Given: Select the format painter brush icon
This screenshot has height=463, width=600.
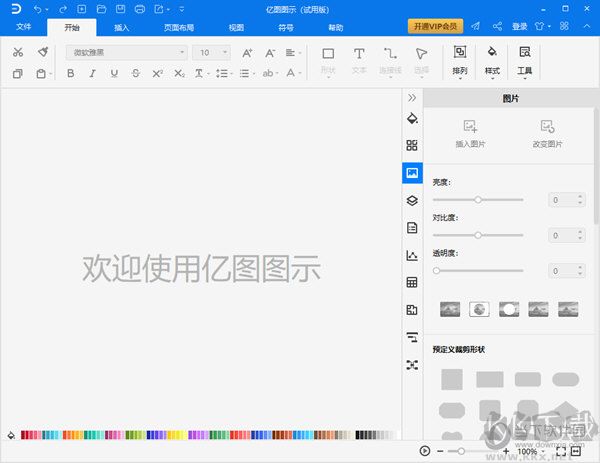Looking at the screenshot, I should (x=42, y=52).
